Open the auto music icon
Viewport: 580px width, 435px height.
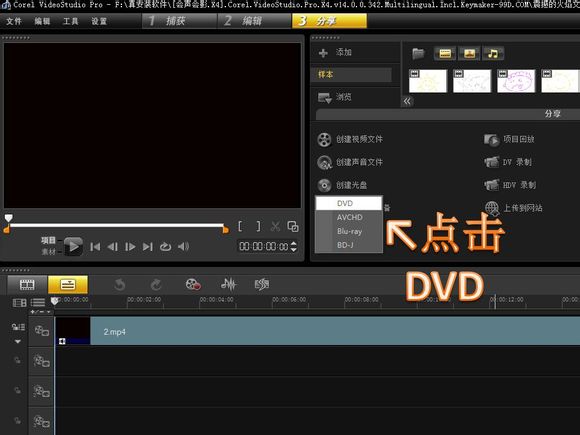coord(262,284)
